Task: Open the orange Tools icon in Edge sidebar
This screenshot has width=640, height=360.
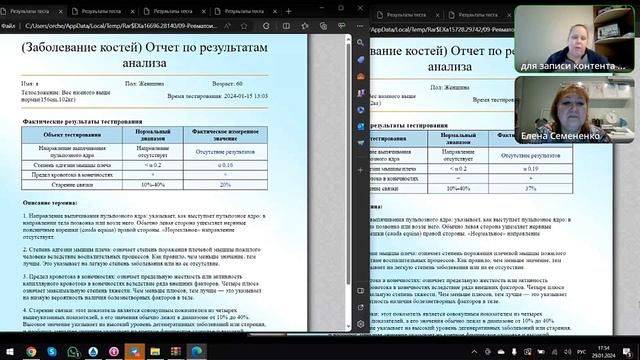Action: pyautogui.click(x=360, y=76)
